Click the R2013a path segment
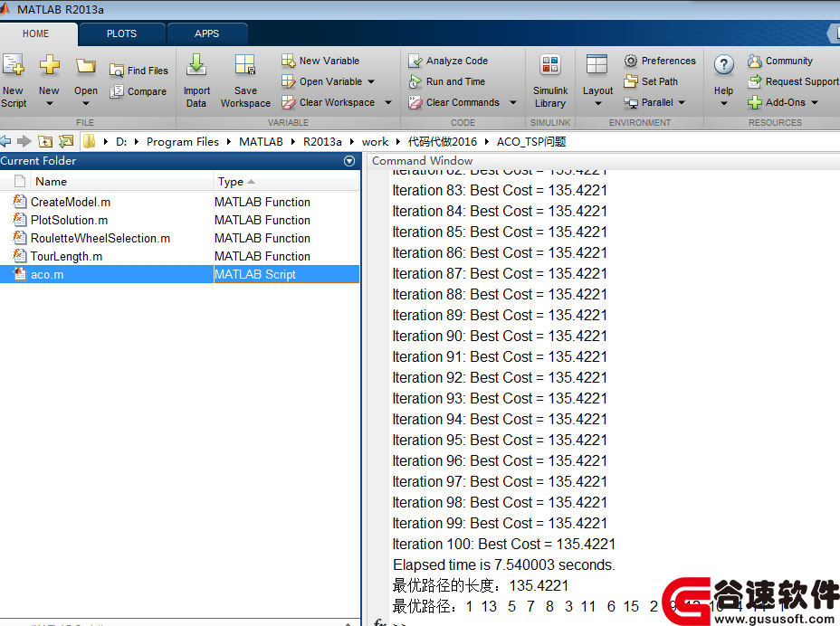840x626 pixels. pyautogui.click(x=322, y=142)
